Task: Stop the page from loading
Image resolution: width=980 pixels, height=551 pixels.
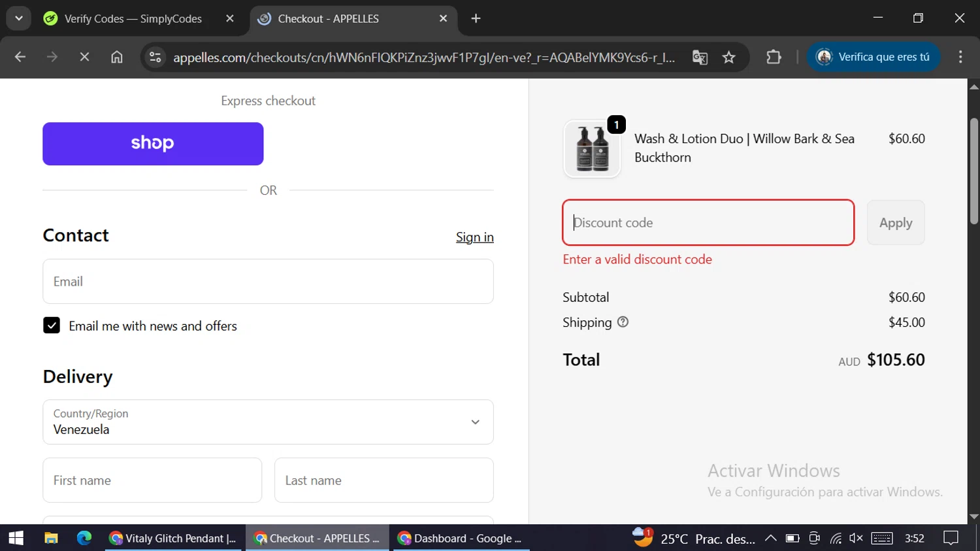Action: (x=84, y=58)
